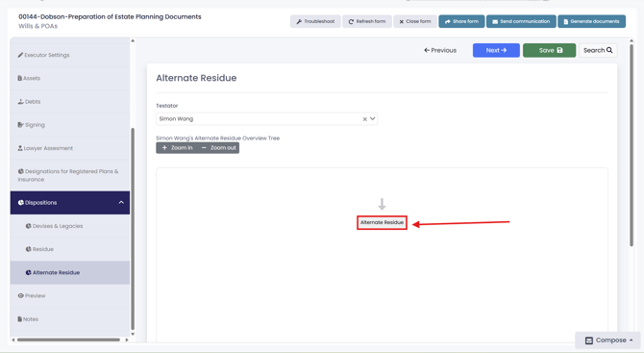Click the pie icon beside Devises & Legacies

[x=28, y=226]
